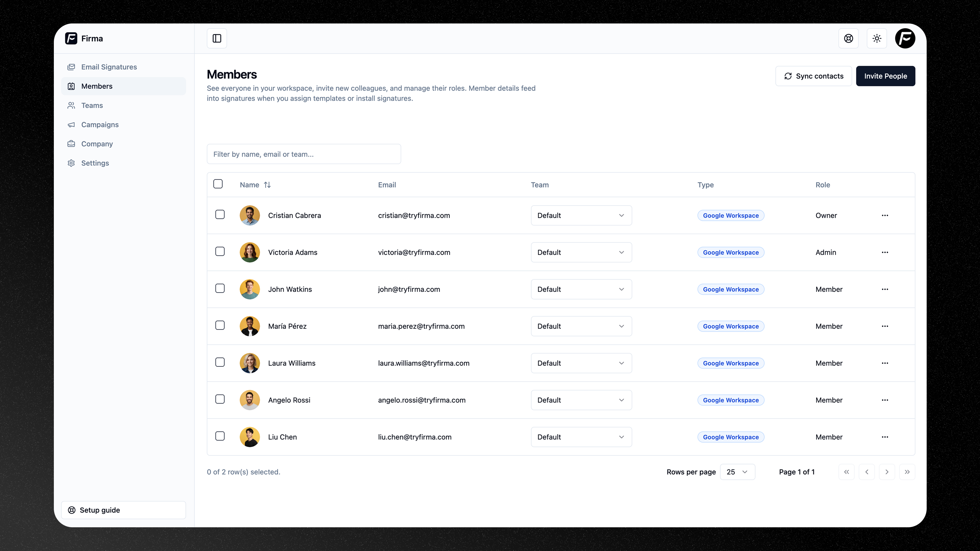Select the Victoria Adams row checkbox
The width and height of the screenshot is (980, 551).
tap(220, 251)
